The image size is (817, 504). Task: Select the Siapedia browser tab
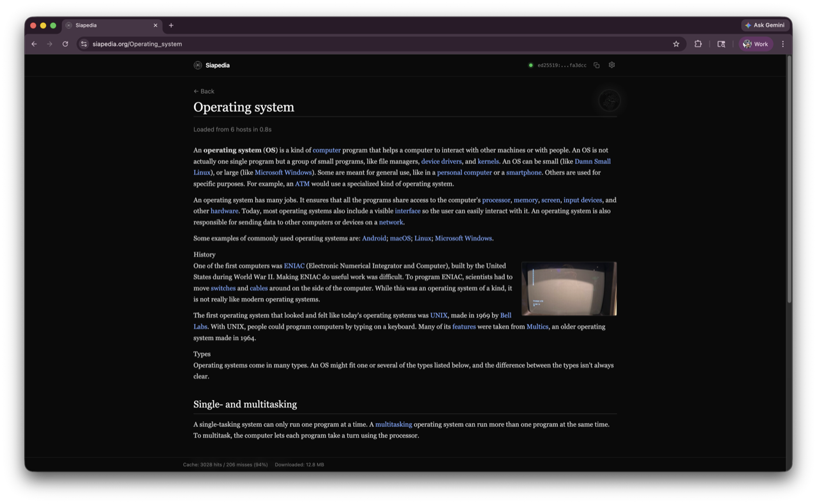click(112, 26)
